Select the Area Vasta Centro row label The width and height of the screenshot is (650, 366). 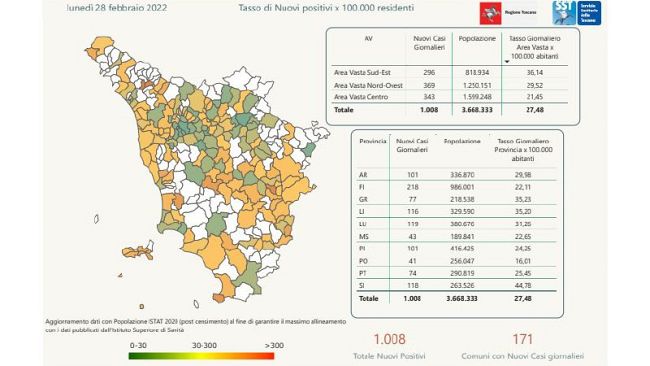pyautogui.click(x=361, y=97)
